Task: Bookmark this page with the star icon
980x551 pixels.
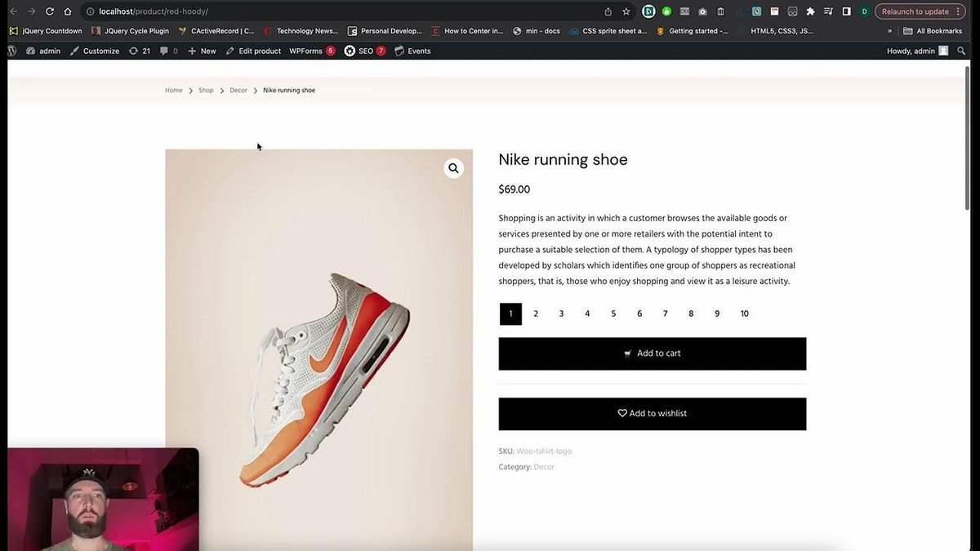Action: [626, 11]
